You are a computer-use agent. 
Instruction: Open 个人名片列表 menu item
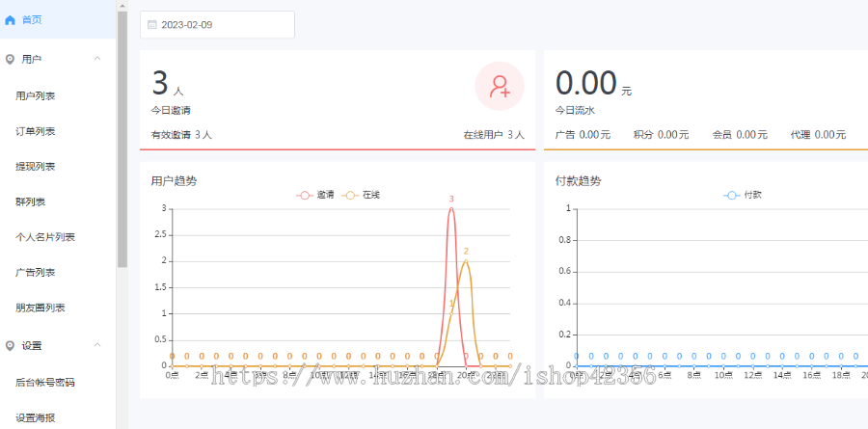45,237
